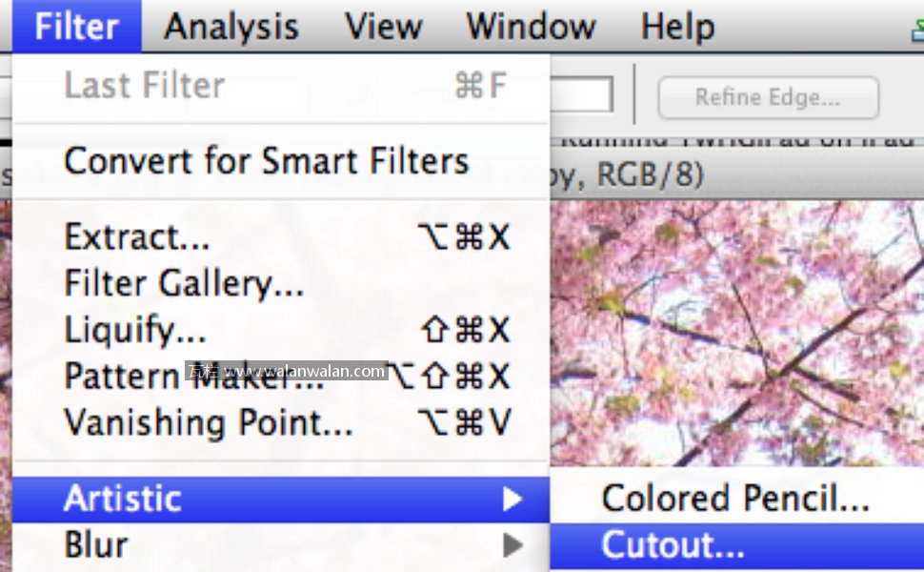The image size is (924, 572).
Task: Click the Filter menu in menu bar
Action: pos(76,26)
